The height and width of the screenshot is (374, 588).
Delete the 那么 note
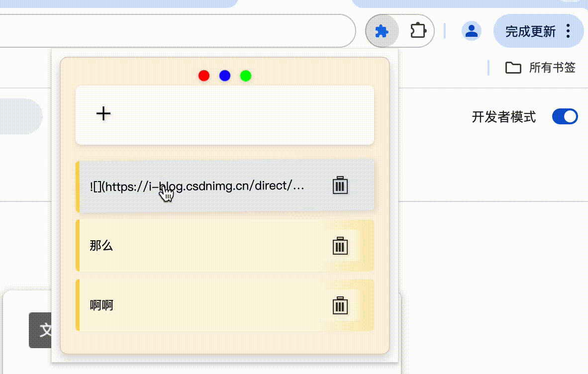(x=340, y=246)
